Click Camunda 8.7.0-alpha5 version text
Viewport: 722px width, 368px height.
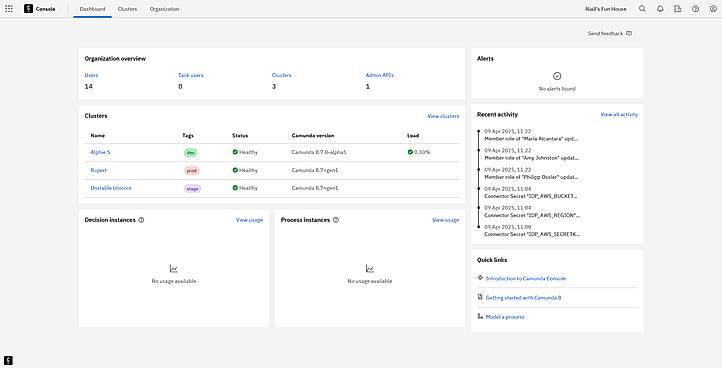coord(319,152)
